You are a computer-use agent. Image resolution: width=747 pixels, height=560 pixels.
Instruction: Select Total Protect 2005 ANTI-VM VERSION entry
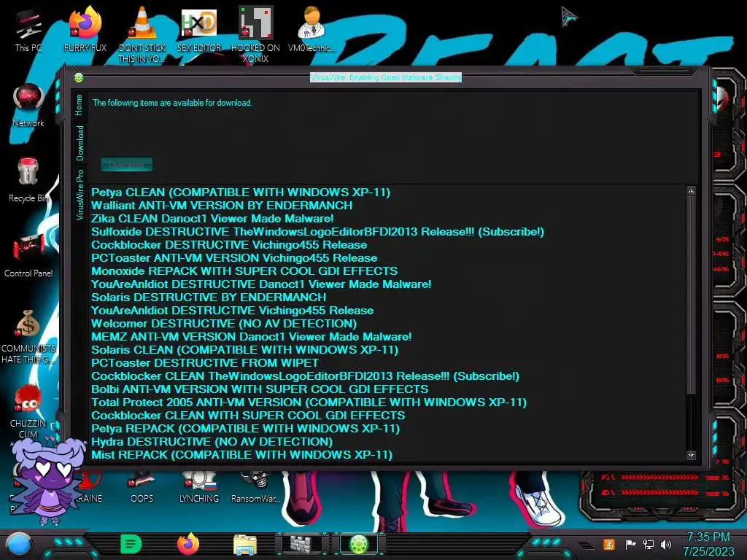[309, 402]
